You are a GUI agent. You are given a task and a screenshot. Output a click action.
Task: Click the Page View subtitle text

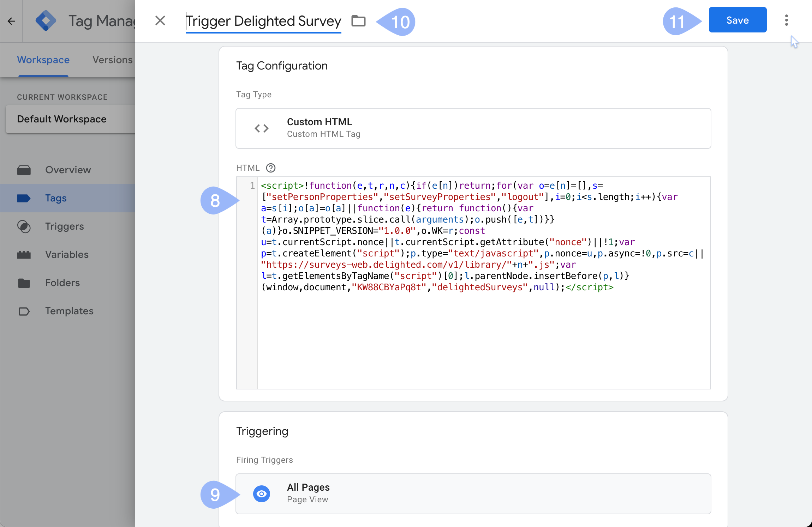click(x=308, y=499)
